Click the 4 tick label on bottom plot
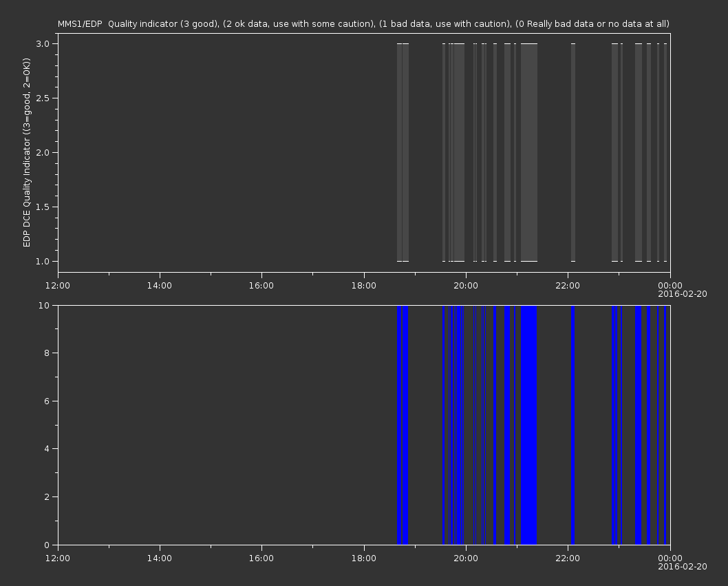This screenshot has height=586, width=728. pos(47,449)
